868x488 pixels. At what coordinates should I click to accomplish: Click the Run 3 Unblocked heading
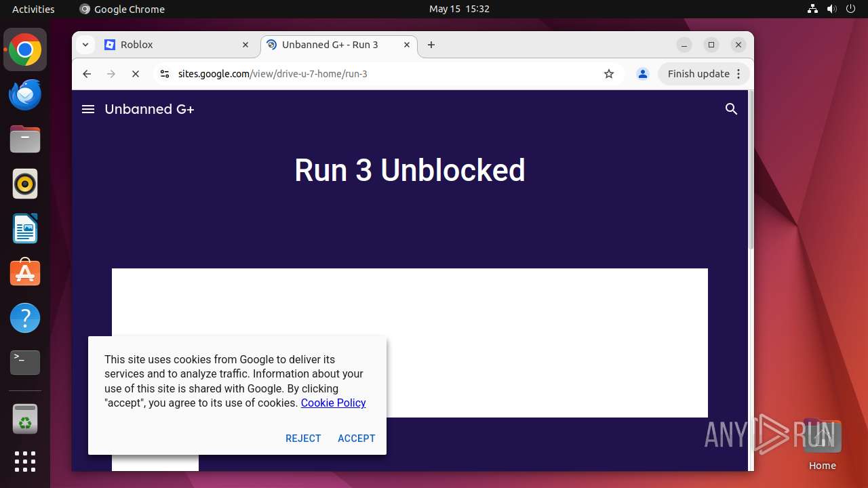pos(410,170)
